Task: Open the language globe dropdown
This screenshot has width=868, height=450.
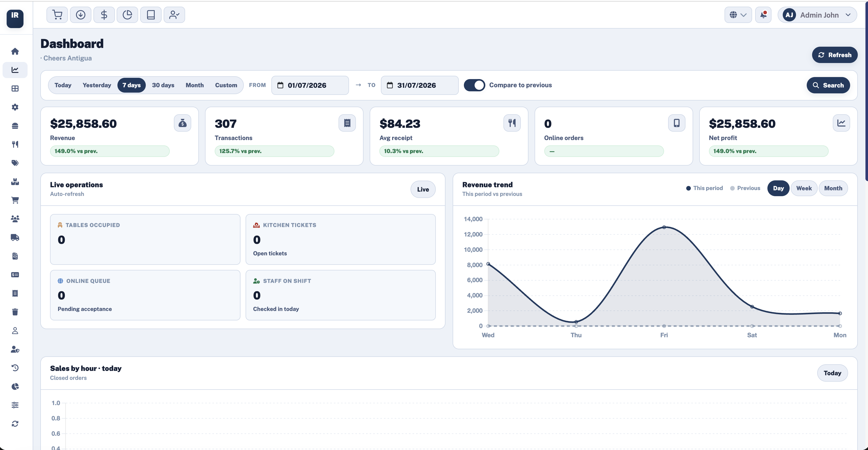Action: point(738,15)
